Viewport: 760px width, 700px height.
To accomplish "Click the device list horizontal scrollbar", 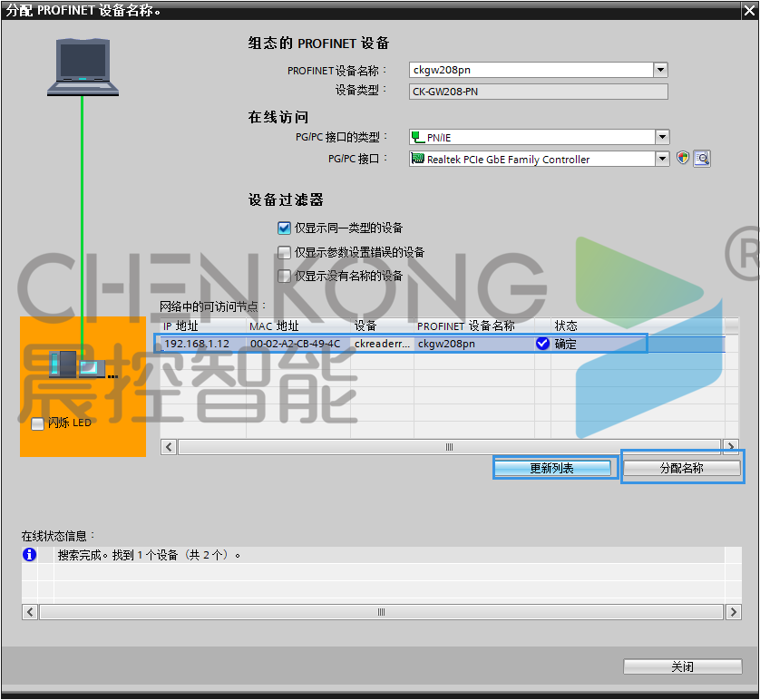I will point(449,447).
